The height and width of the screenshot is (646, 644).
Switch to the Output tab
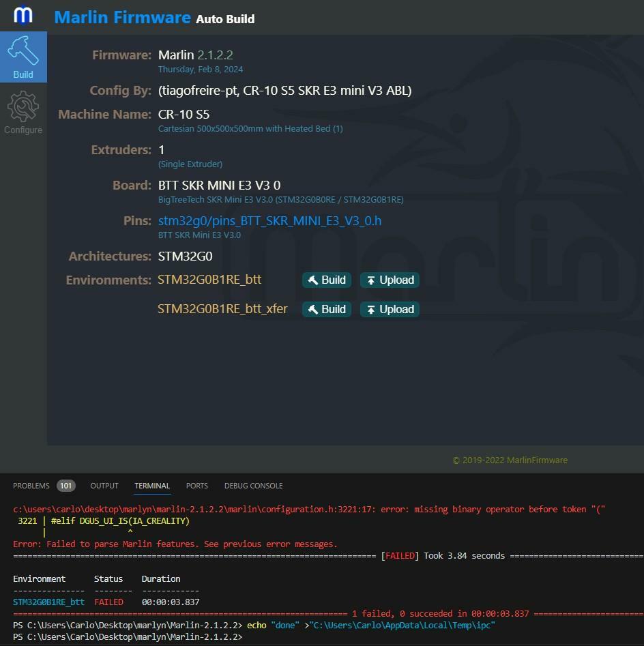click(x=104, y=486)
